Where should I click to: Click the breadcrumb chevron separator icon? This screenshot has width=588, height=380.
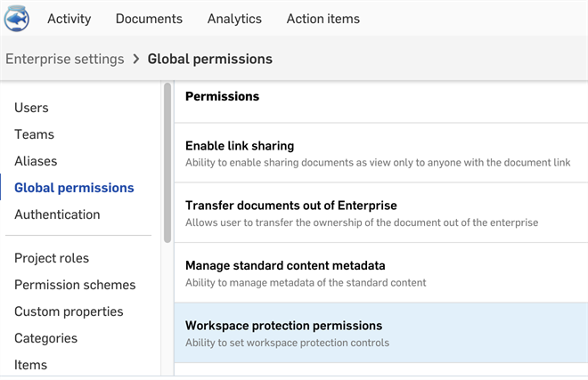136,59
